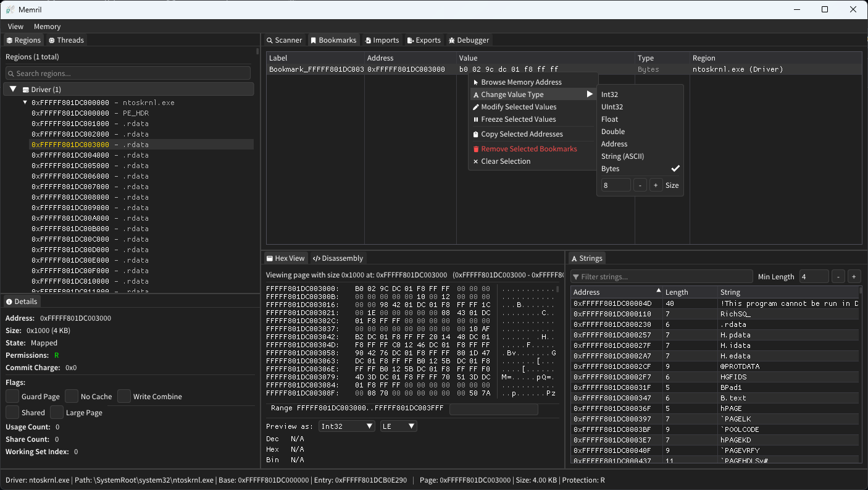Click the Search regions input field
Viewport: 868px width, 490px height.
128,74
